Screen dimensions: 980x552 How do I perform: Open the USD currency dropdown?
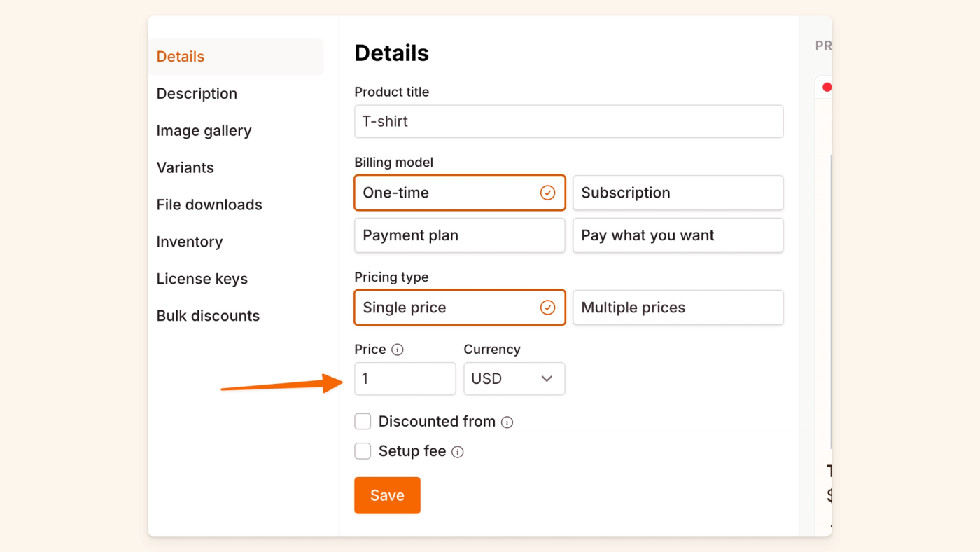(514, 379)
